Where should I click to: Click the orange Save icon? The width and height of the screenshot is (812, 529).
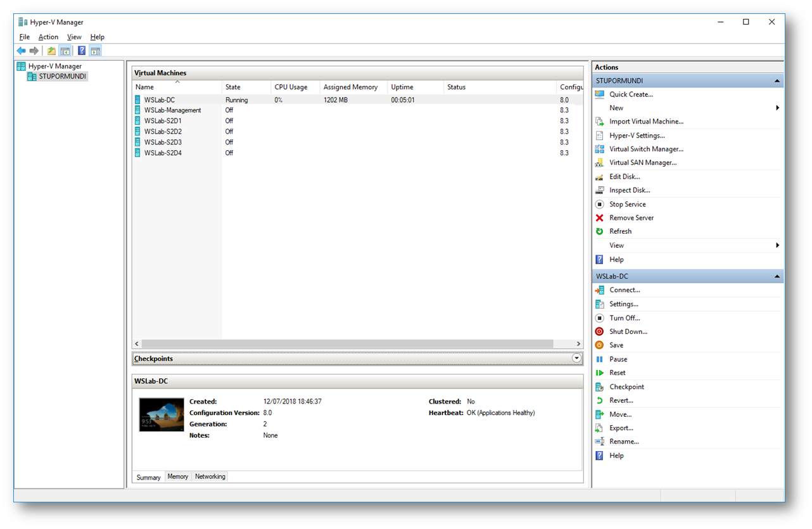pyautogui.click(x=600, y=345)
